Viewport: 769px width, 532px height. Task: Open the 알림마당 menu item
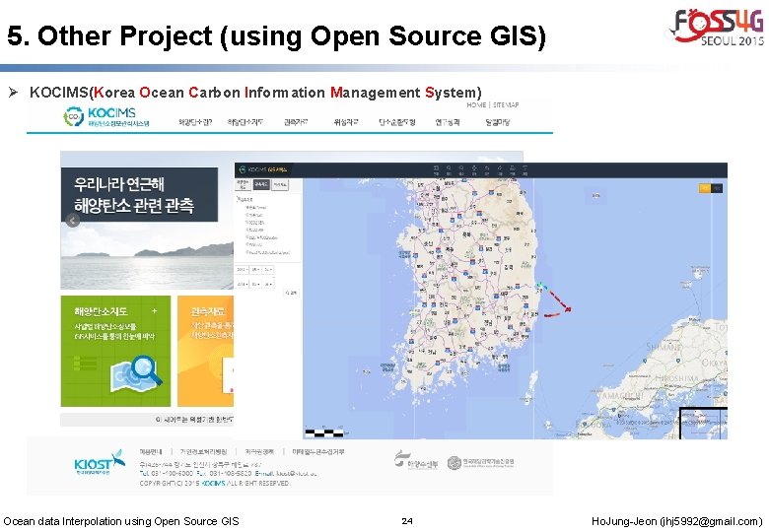[x=497, y=122]
